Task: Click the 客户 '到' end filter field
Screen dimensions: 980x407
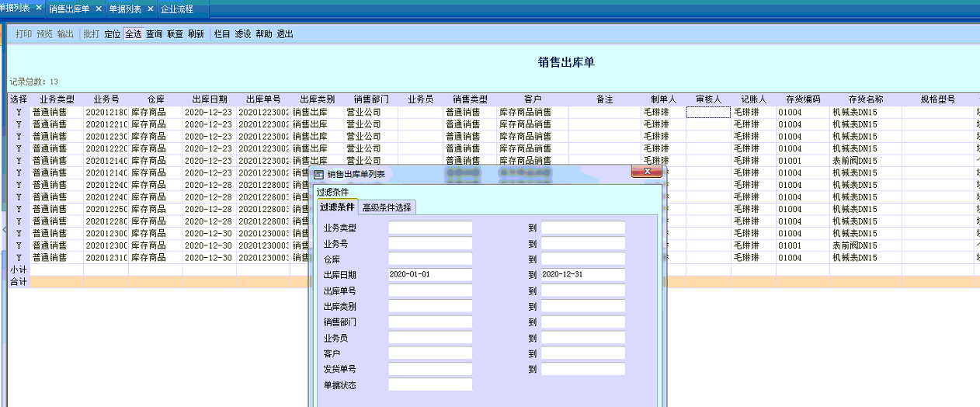Action: coord(583,353)
